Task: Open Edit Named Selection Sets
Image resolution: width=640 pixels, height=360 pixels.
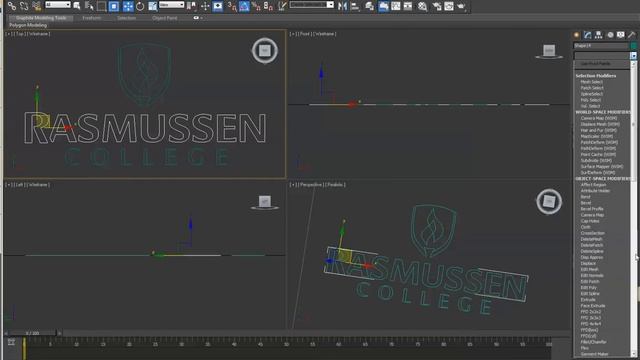Action: click(282, 6)
